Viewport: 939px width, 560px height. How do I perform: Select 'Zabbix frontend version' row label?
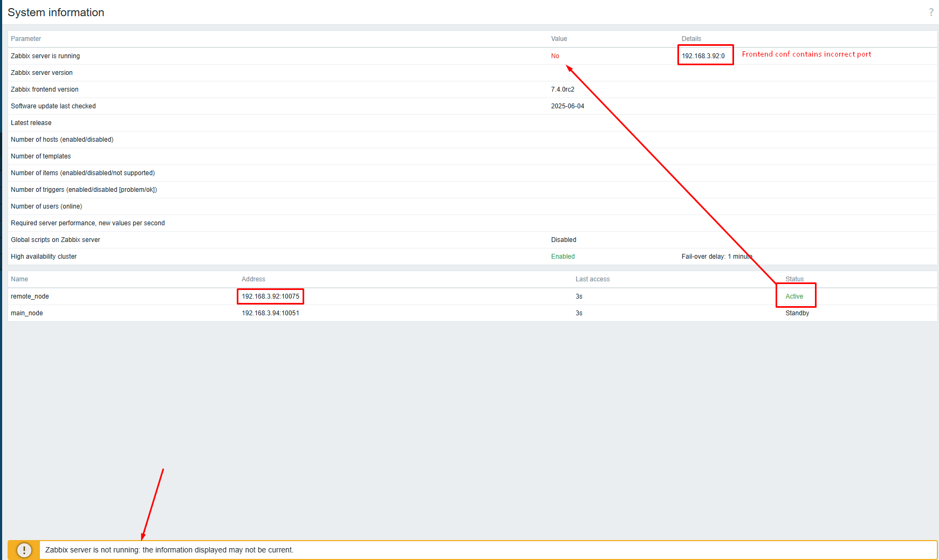click(x=45, y=89)
